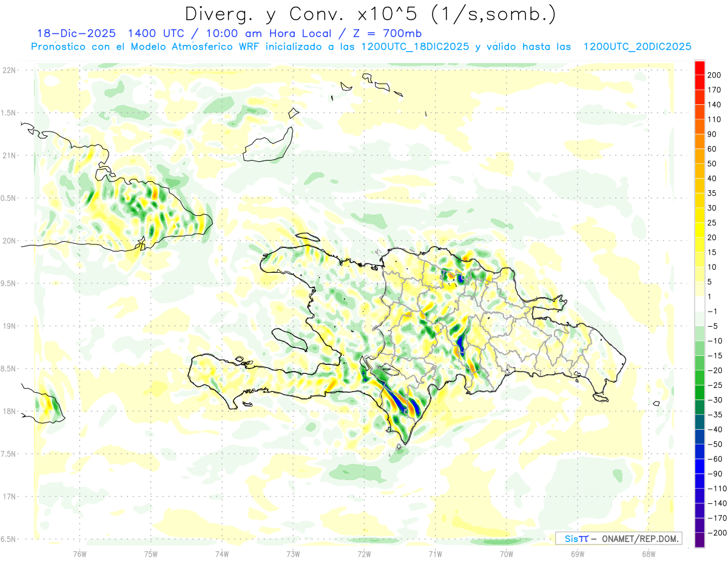728x562 pixels.
Task: Click the '110' positive scale value
Action: (715, 119)
